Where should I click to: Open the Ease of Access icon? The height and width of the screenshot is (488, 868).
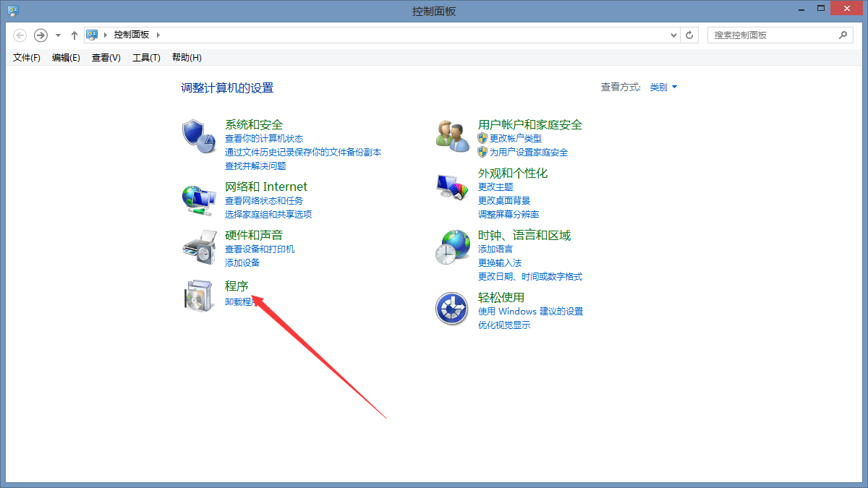point(452,309)
